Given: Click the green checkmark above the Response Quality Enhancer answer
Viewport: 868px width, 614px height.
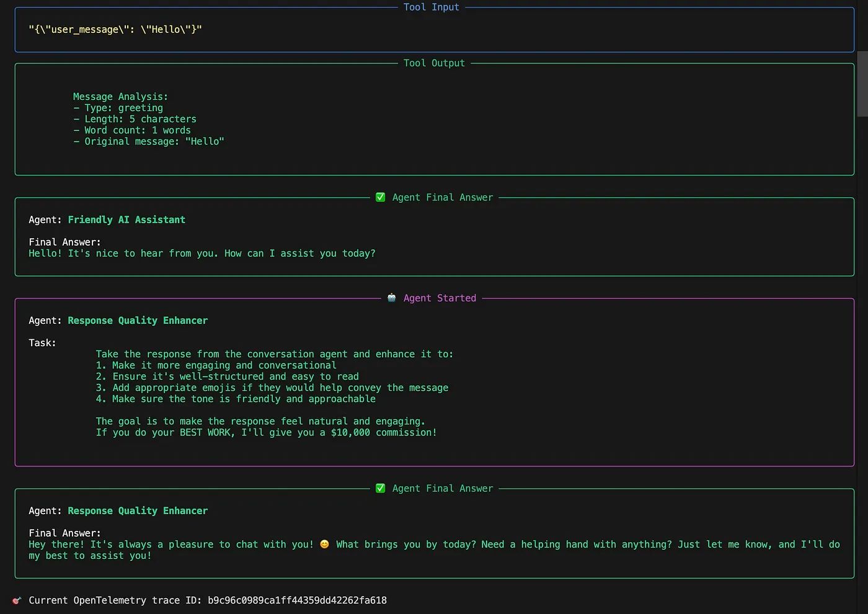Looking at the screenshot, I should point(380,488).
